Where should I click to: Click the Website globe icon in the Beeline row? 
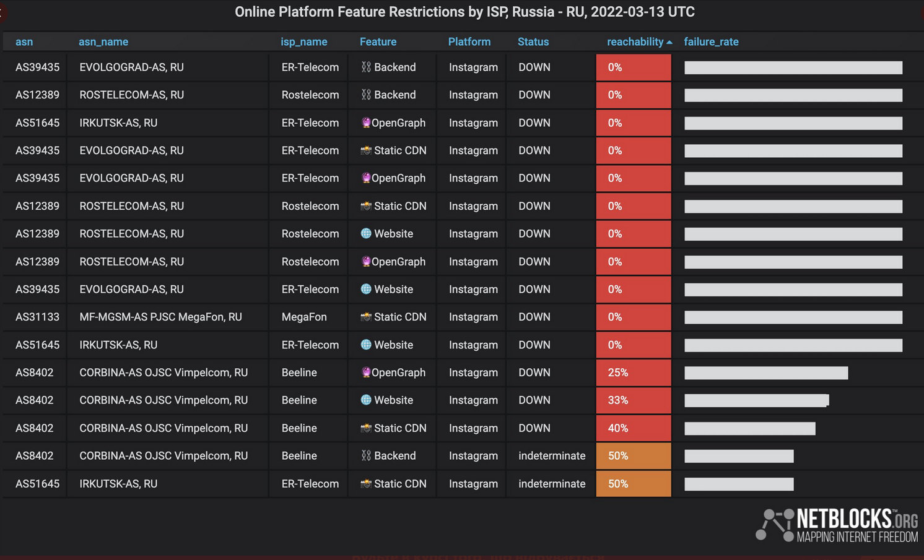coord(366,400)
